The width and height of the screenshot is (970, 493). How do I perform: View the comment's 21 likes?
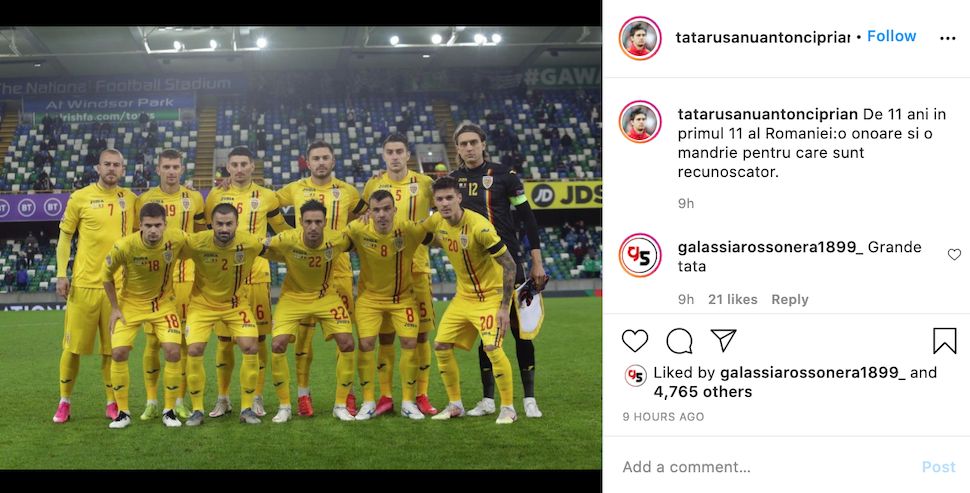point(732,299)
